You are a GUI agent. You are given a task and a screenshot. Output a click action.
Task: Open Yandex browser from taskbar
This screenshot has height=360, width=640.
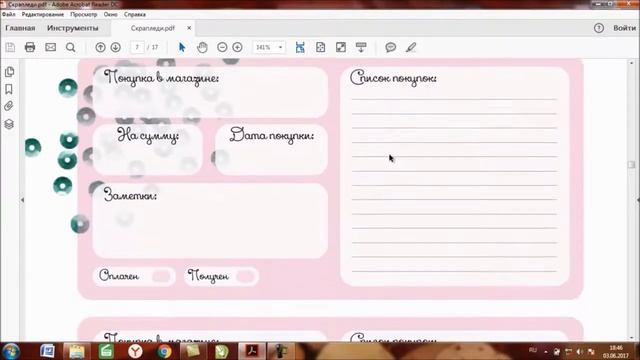(x=135, y=351)
